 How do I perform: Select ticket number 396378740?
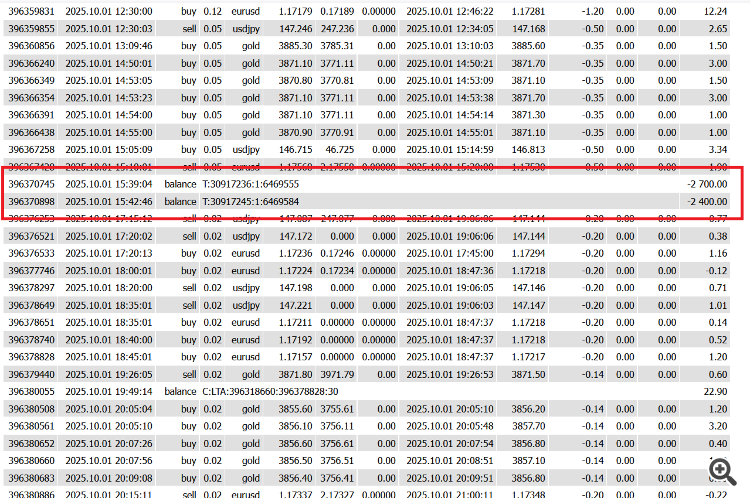(x=32, y=340)
